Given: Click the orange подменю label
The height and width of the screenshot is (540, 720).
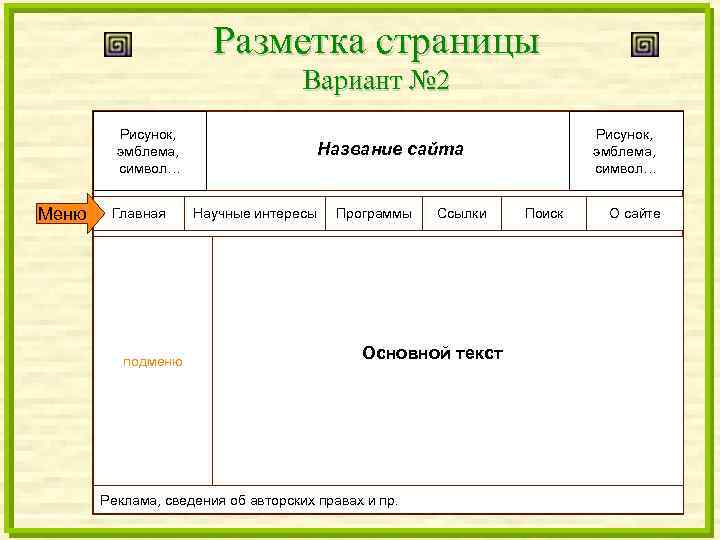Looking at the screenshot, I should [152, 362].
